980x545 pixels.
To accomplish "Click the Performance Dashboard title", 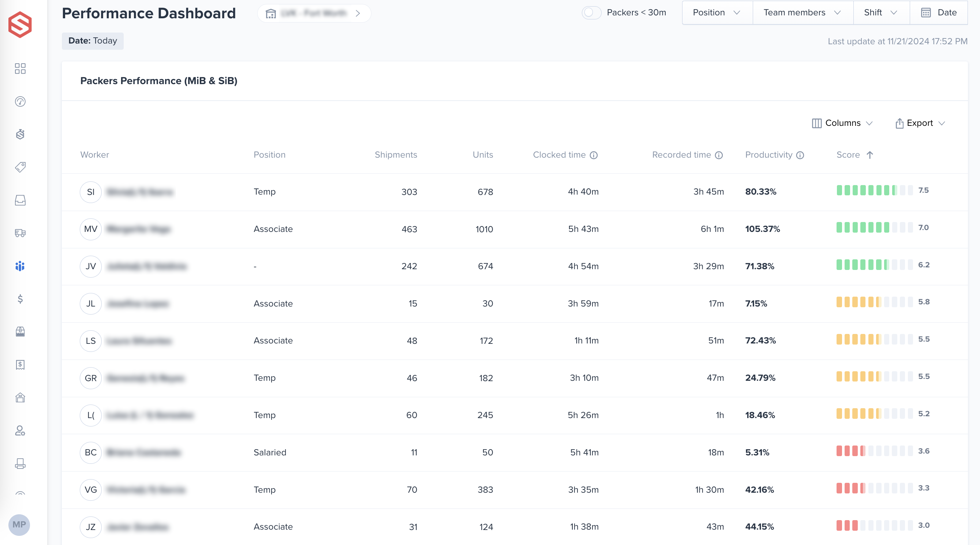I will pos(149,13).
